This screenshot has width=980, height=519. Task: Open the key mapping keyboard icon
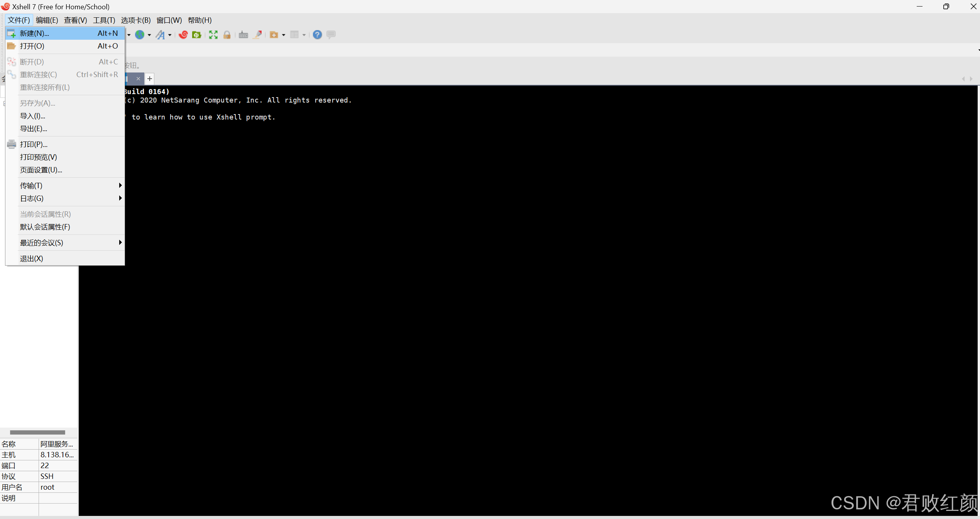pyautogui.click(x=243, y=35)
